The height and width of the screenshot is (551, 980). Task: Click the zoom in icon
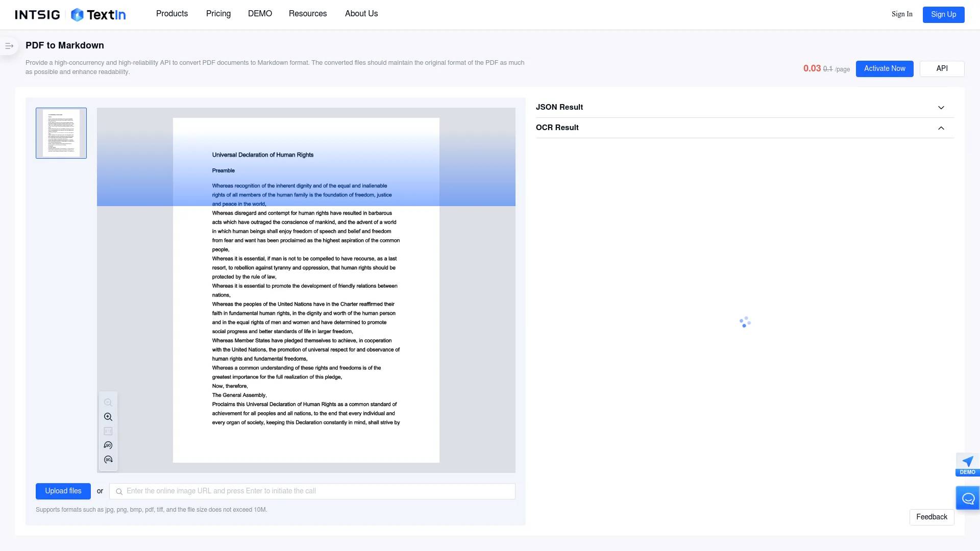[x=108, y=416]
